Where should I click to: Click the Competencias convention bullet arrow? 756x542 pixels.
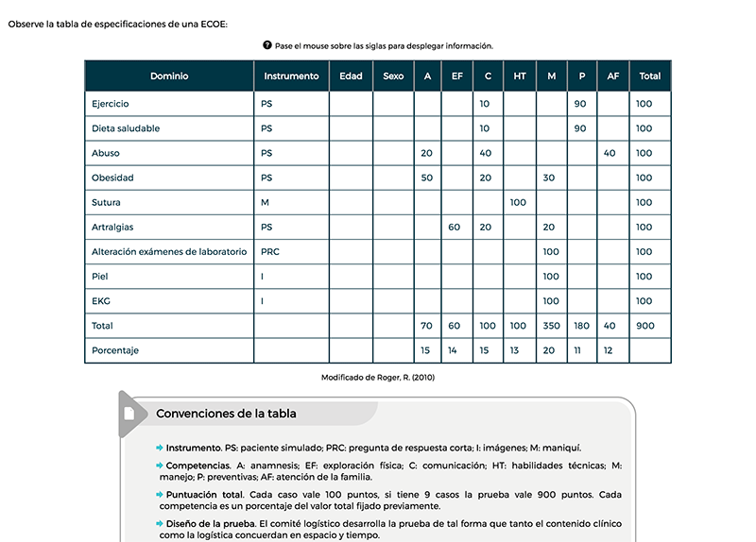pos(160,466)
